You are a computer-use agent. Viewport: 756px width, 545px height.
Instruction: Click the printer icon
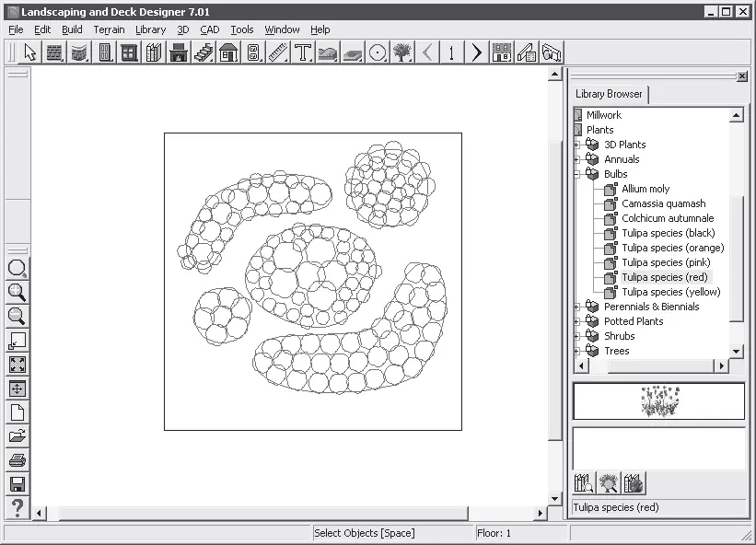pyautogui.click(x=17, y=460)
